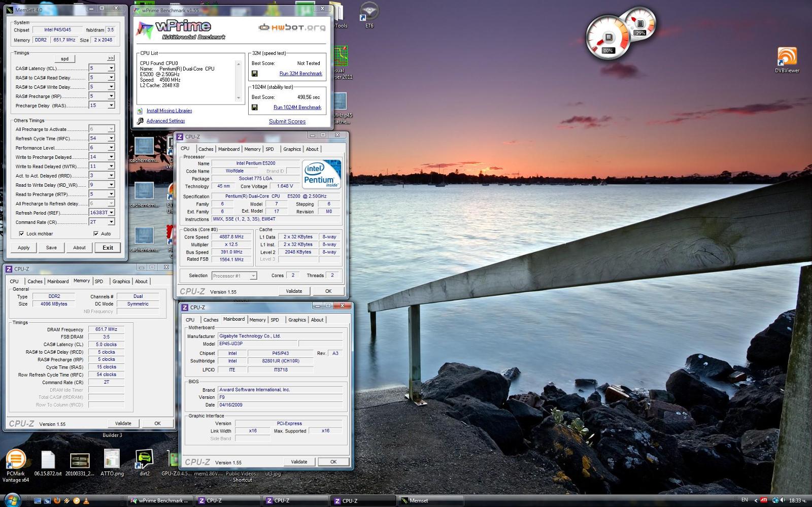The width and height of the screenshot is (812, 507).
Task: Click the wrench icon beside Advanced Settings
Action: click(140, 121)
